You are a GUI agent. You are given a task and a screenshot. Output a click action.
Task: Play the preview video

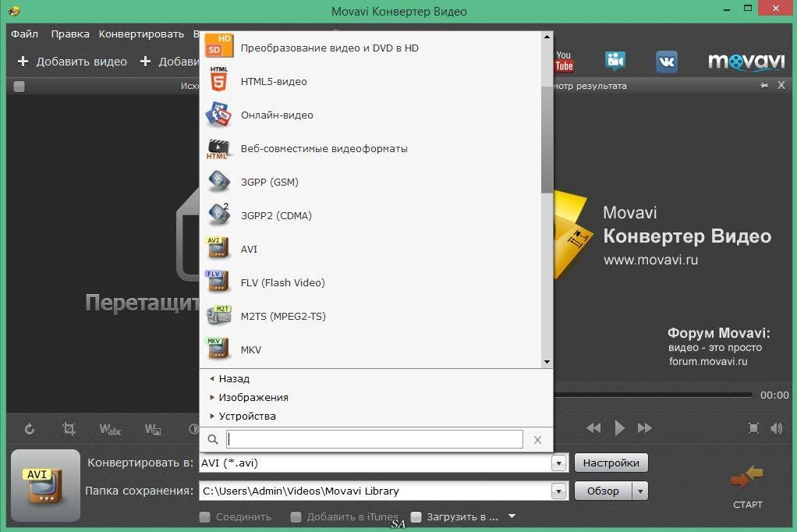tap(619, 428)
